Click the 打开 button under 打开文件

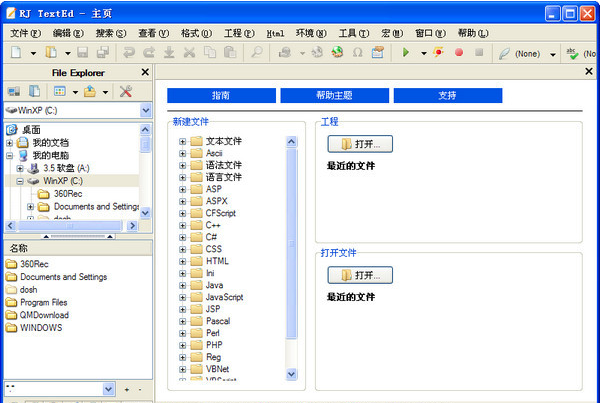point(360,274)
